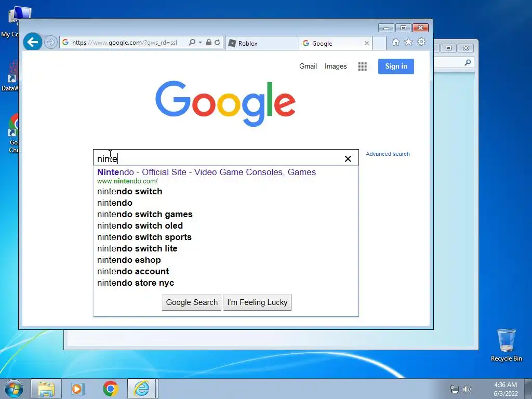Screen dimensions: 532x399
Task: Open the Windows Start menu
Action: click(x=14, y=389)
